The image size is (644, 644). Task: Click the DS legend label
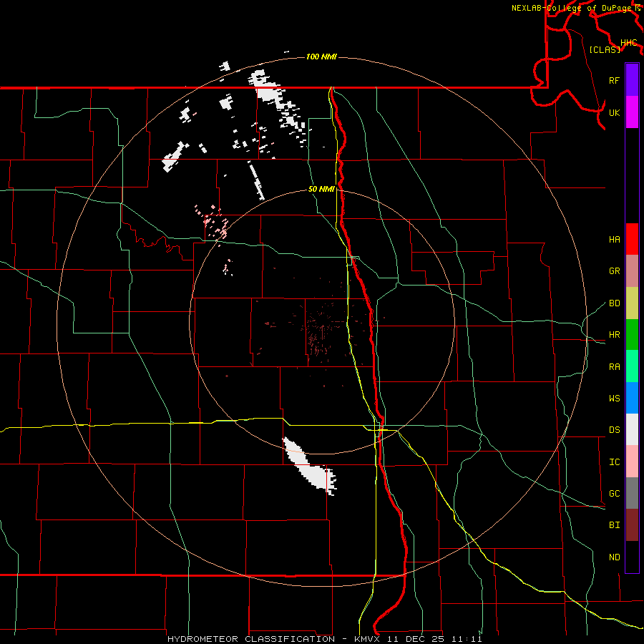click(614, 430)
